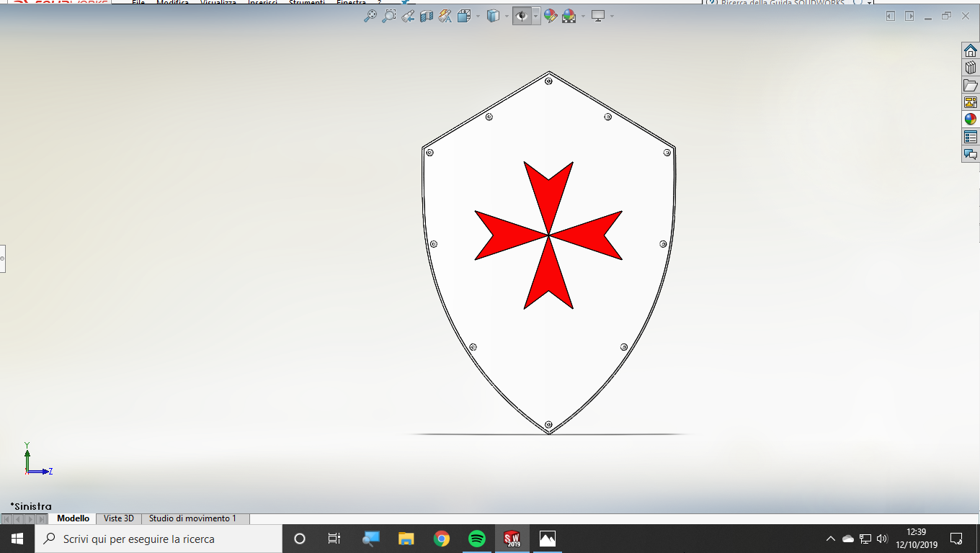Click the Windows search box
Screen dimensions: 980x553
(x=159, y=539)
